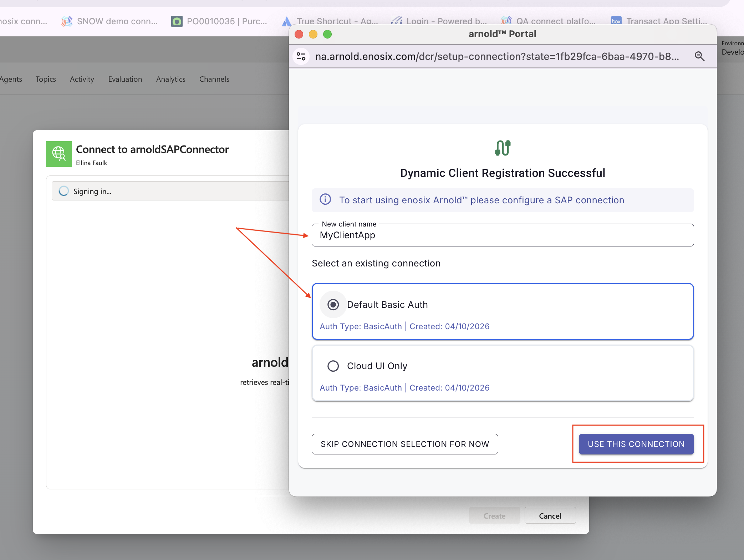744x560 pixels.
Task: Open the PO0010035 Purchase bookmark
Action: (x=219, y=21)
